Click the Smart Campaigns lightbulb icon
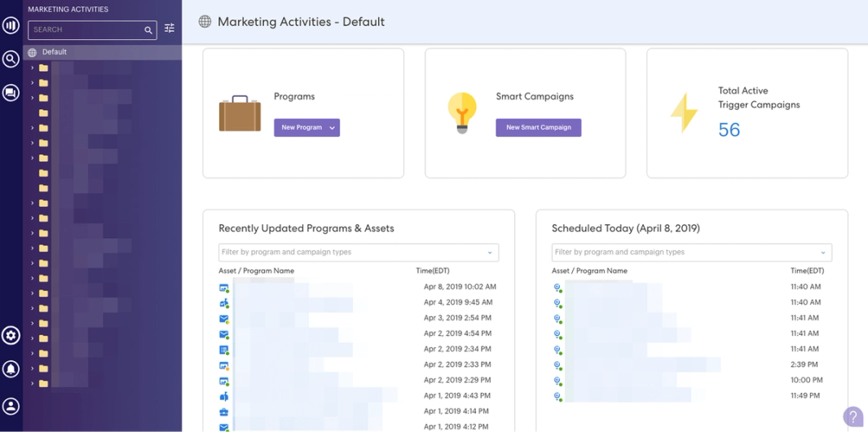 coord(462,112)
